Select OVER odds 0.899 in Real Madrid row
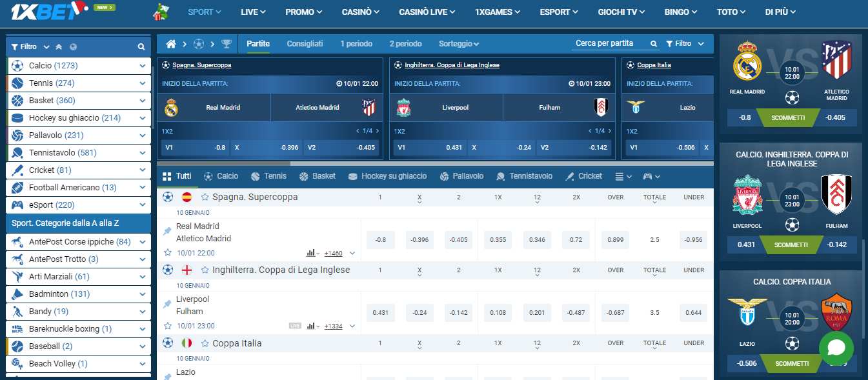868x380 pixels. point(615,240)
